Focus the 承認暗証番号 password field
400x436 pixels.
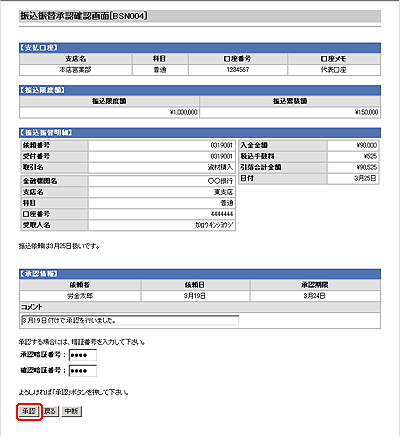[x=83, y=355]
